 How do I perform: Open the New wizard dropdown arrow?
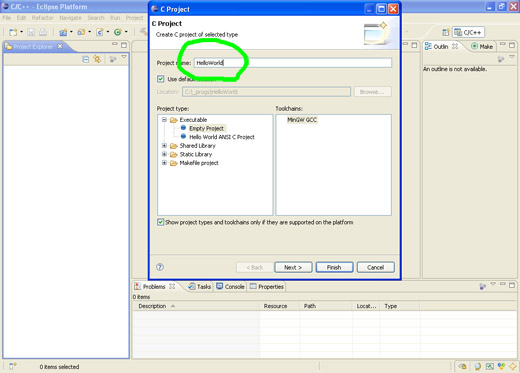(22, 32)
